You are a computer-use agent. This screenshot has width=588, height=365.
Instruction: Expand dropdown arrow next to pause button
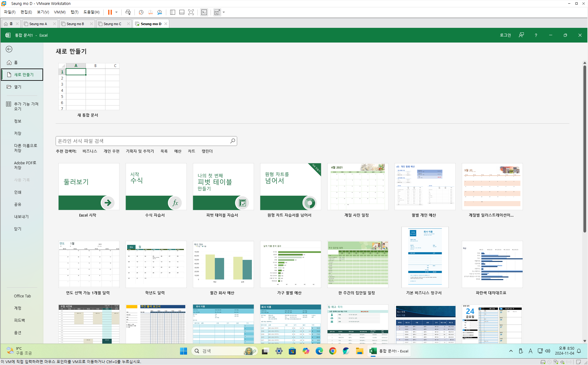(116, 12)
